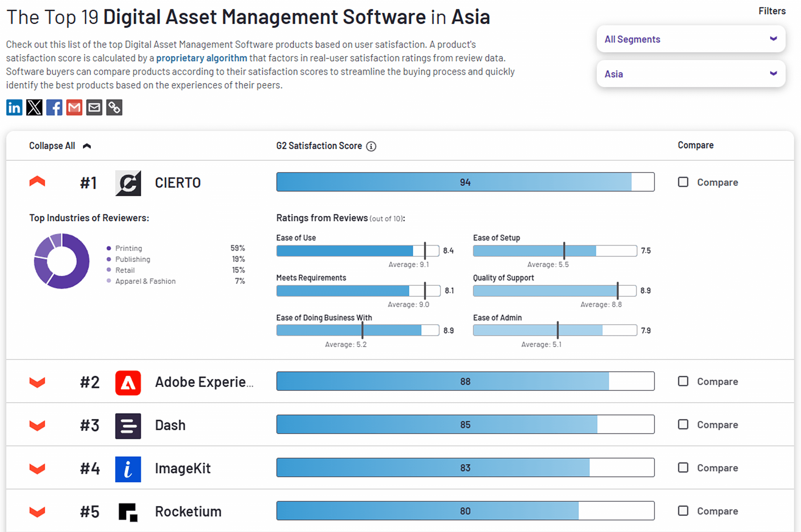Open the All Segments dropdown

(691, 39)
